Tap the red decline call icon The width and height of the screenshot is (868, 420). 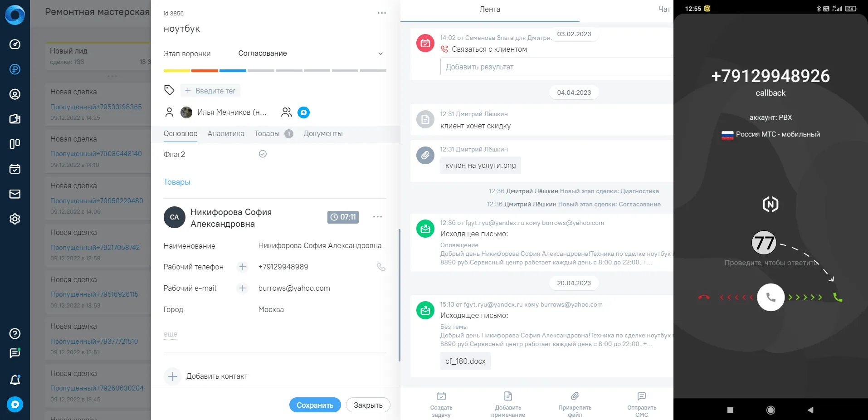[704, 298]
